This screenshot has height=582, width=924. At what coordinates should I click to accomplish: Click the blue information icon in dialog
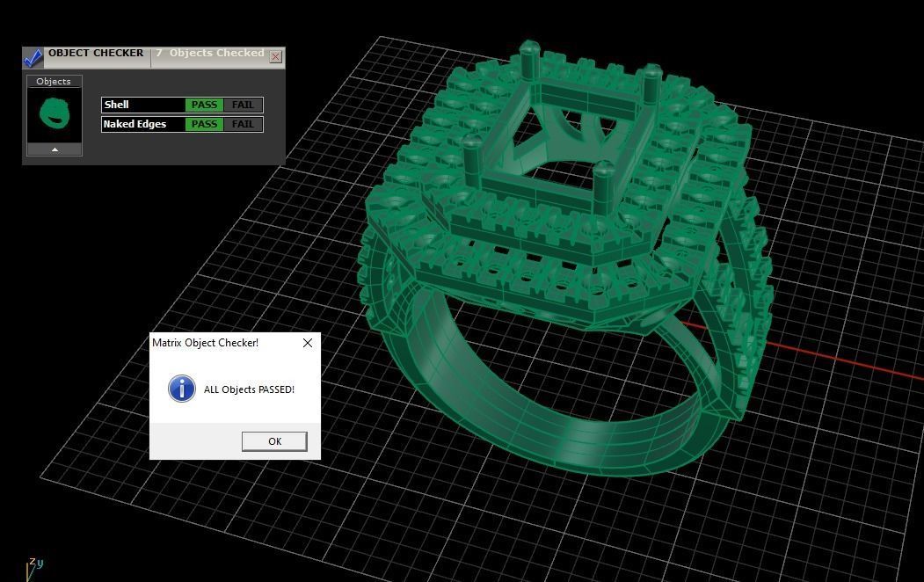(182, 389)
